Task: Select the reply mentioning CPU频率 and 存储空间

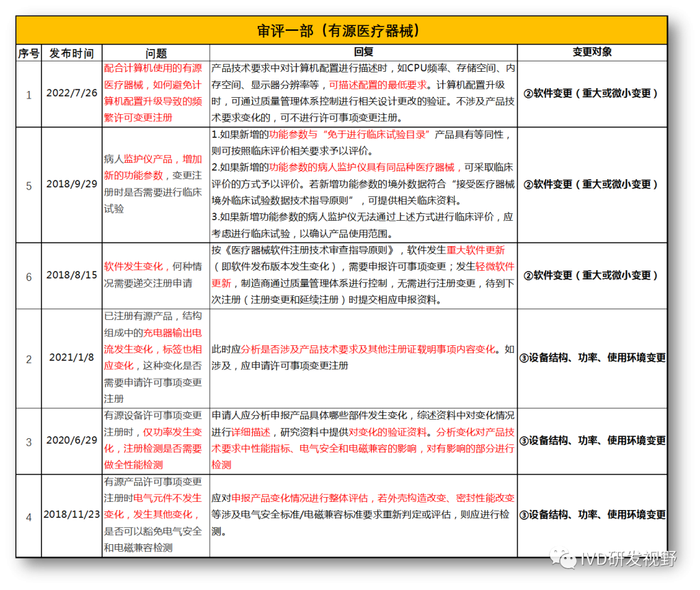Action: (363, 93)
